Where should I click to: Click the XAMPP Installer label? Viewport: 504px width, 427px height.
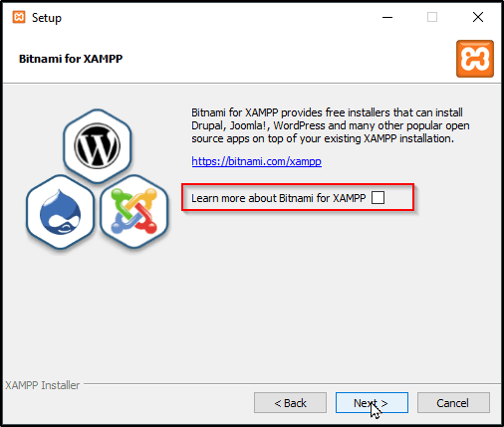(43, 385)
